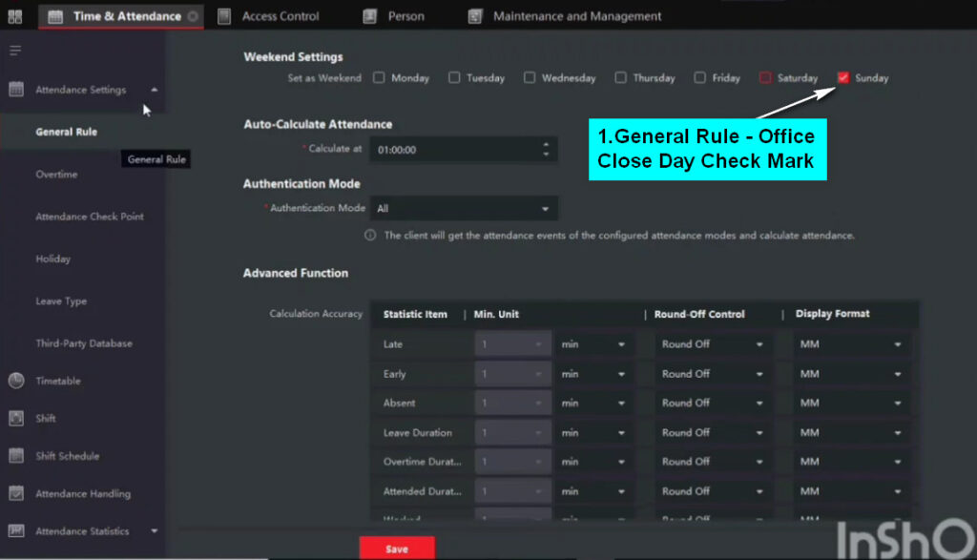Open the Authentication Mode dropdown
The height and width of the screenshot is (560, 977).
click(x=464, y=209)
